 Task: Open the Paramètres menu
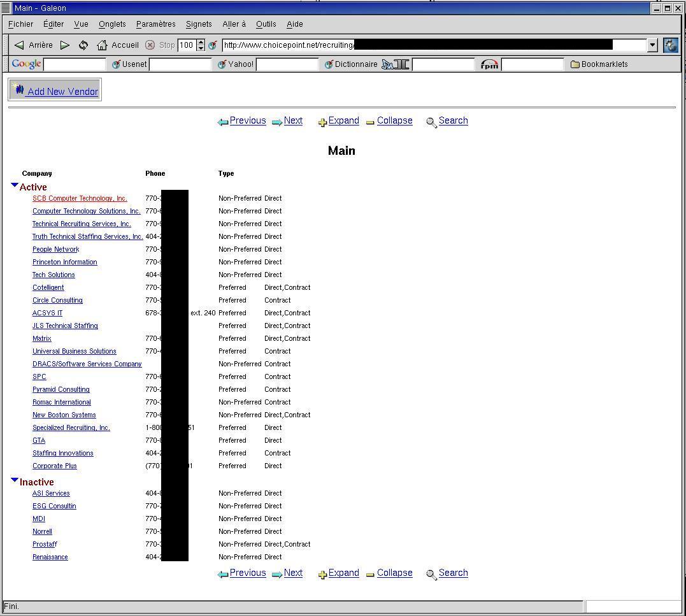click(156, 24)
